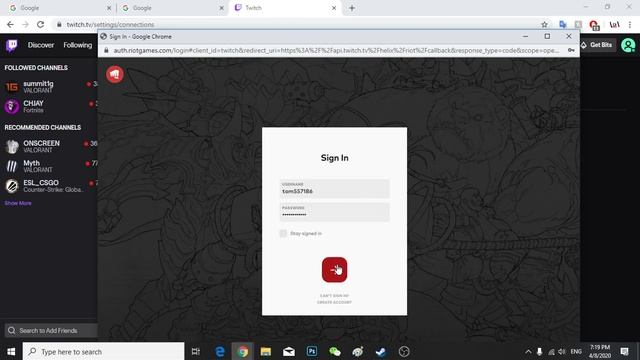The width and height of the screenshot is (640, 360).
Task: Go forward in Chrome
Action: [x=25, y=24]
